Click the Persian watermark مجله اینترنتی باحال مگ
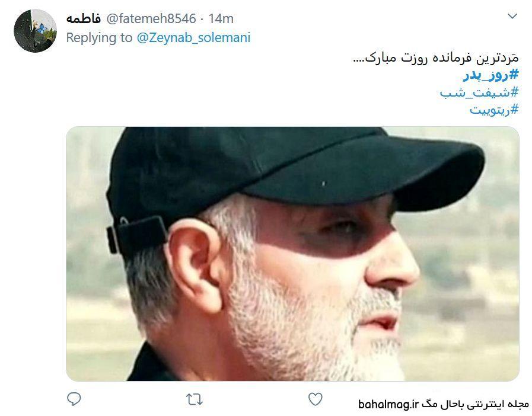Image resolution: width=532 pixels, height=416 pixels. point(475,404)
